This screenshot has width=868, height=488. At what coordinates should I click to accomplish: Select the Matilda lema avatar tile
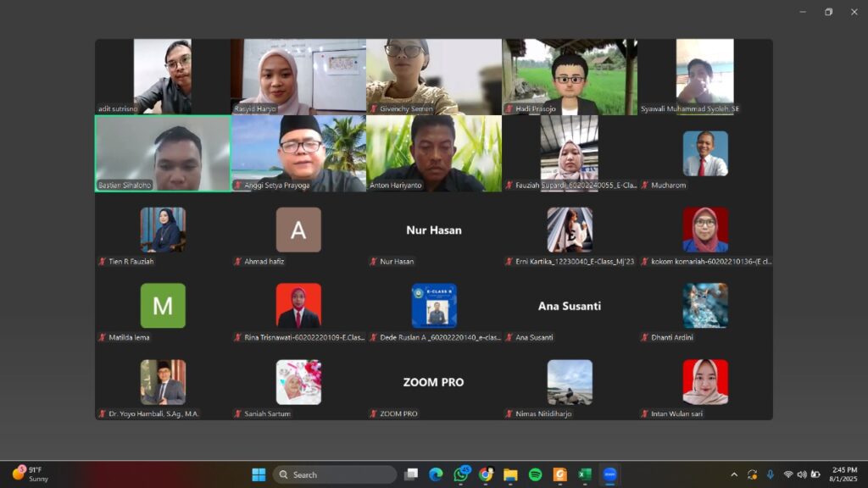162,306
